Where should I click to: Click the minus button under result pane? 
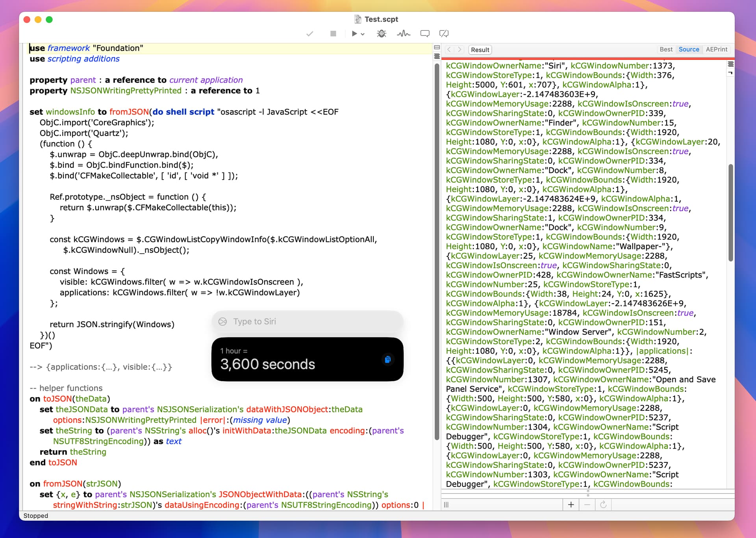(x=587, y=505)
